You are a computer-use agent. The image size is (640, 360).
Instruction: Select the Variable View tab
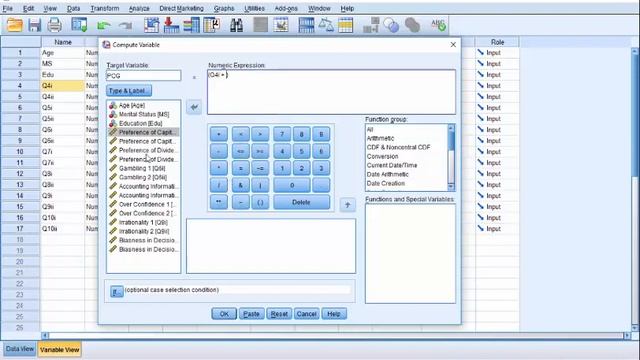click(x=60, y=349)
